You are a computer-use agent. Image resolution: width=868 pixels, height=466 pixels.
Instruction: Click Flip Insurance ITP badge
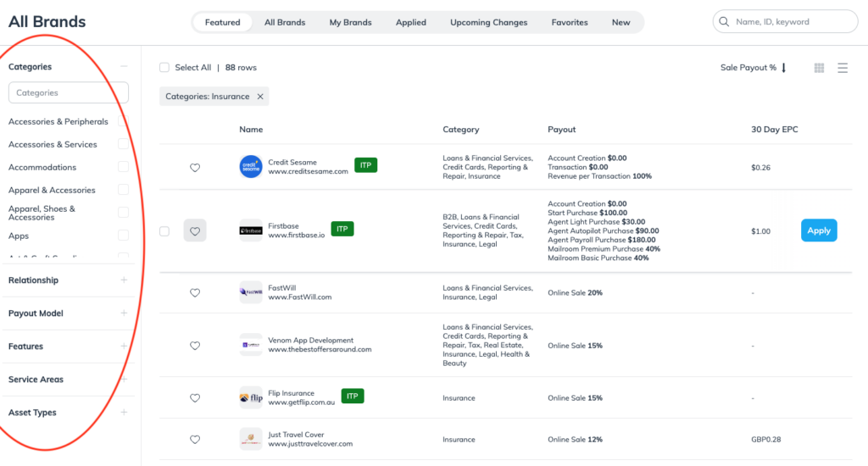tap(353, 396)
